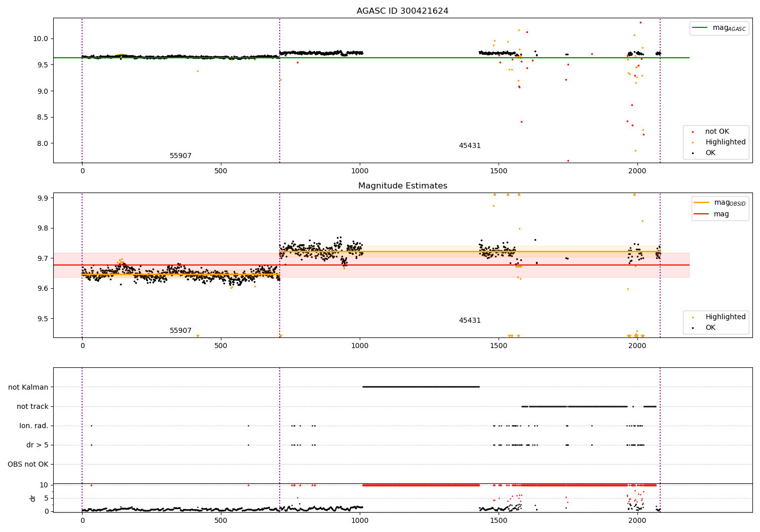Viewport: 760px width, 532px height.
Task: Click the 9.0 y-axis tick label
Action: click(x=43, y=91)
